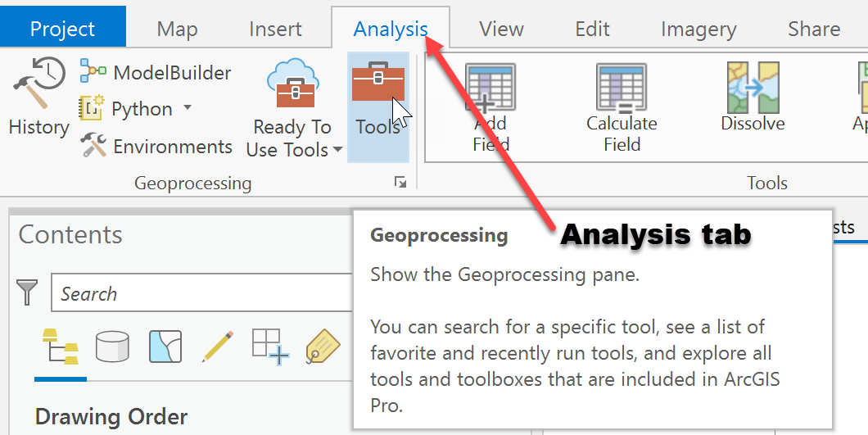
Task: Open the Project tab
Action: (x=62, y=29)
